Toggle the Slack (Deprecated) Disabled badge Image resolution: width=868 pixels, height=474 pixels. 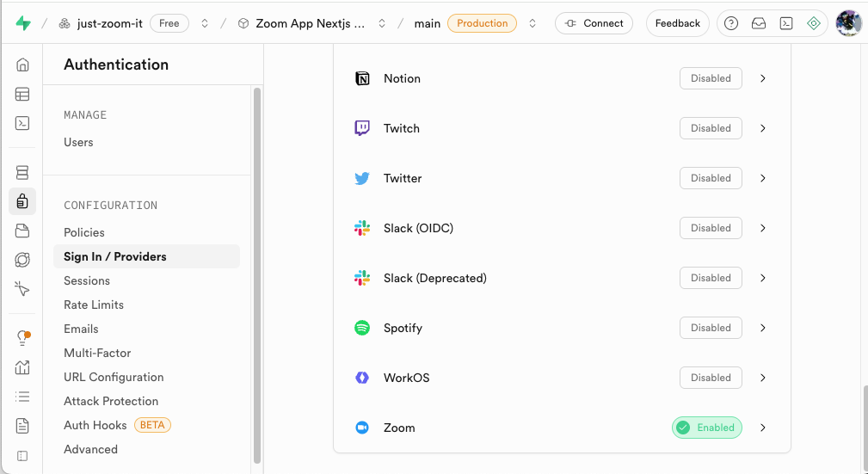pos(711,277)
